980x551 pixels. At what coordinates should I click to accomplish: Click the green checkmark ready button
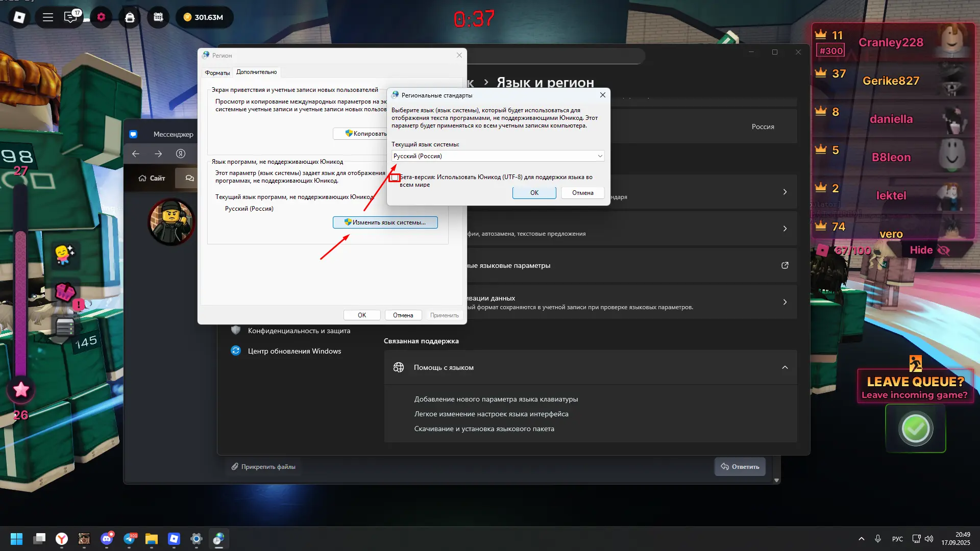915,429
